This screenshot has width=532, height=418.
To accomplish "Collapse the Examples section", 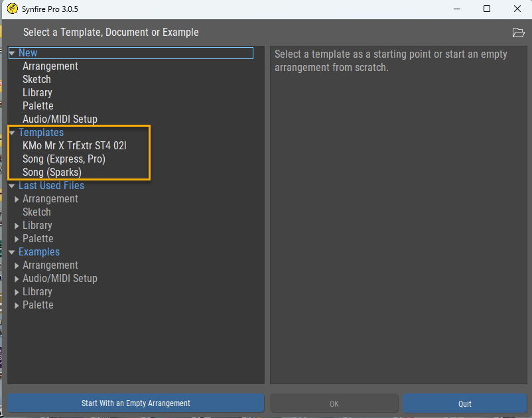I will coord(12,252).
